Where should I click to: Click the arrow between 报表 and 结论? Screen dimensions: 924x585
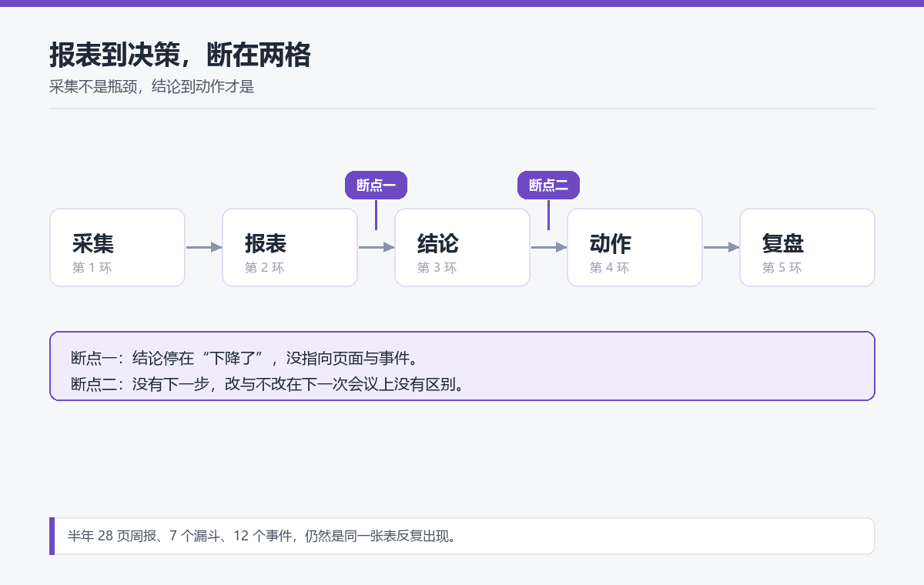(x=377, y=247)
